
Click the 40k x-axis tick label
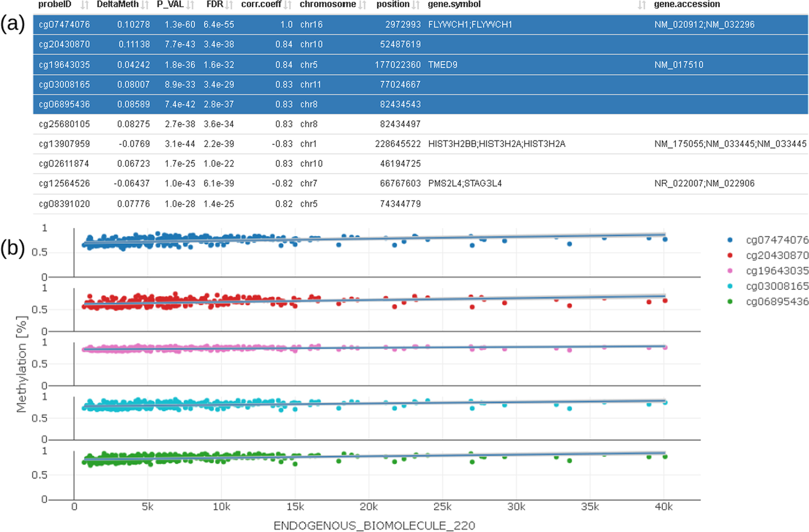[663, 507]
